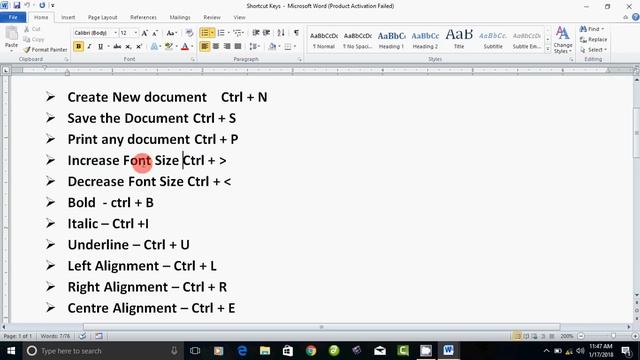Click the Cut command
This screenshot has height=360, width=640.
coord(32,29)
